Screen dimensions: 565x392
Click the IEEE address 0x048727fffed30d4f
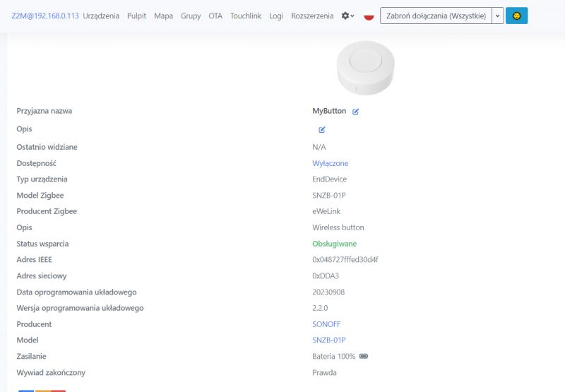pyautogui.click(x=345, y=260)
